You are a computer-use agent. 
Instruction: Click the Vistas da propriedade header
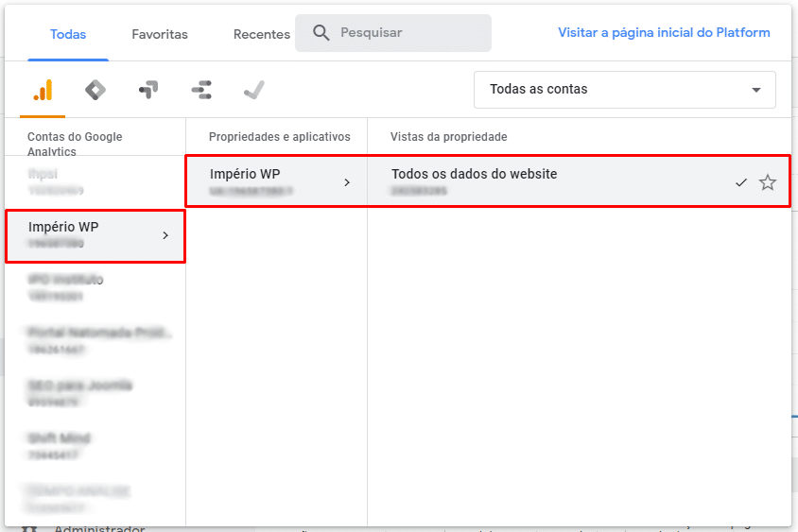pos(448,137)
